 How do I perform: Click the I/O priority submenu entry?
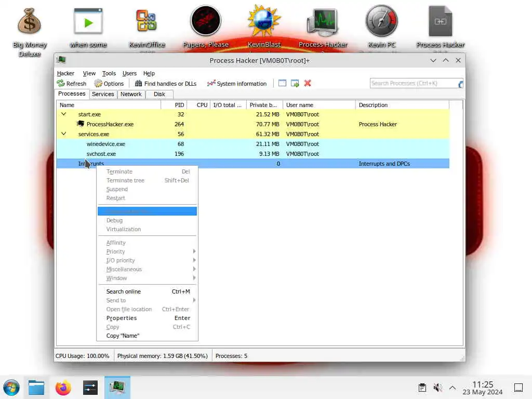point(147,260)
